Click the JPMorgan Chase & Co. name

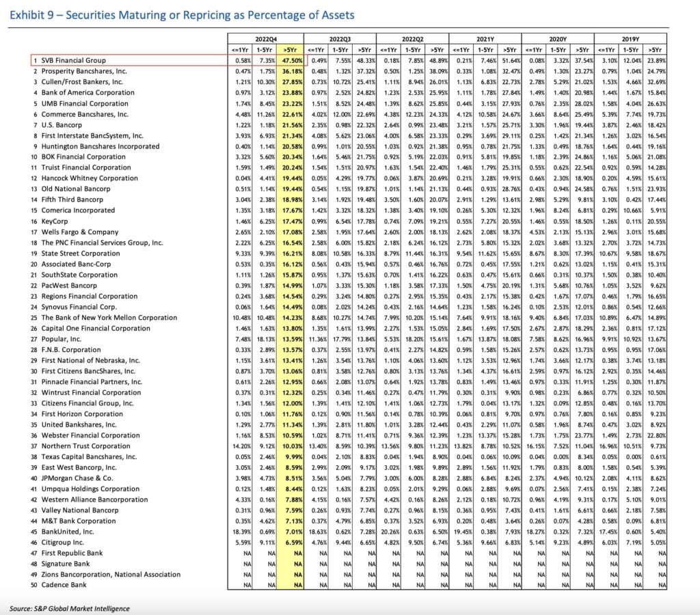(x=77, y=478)
